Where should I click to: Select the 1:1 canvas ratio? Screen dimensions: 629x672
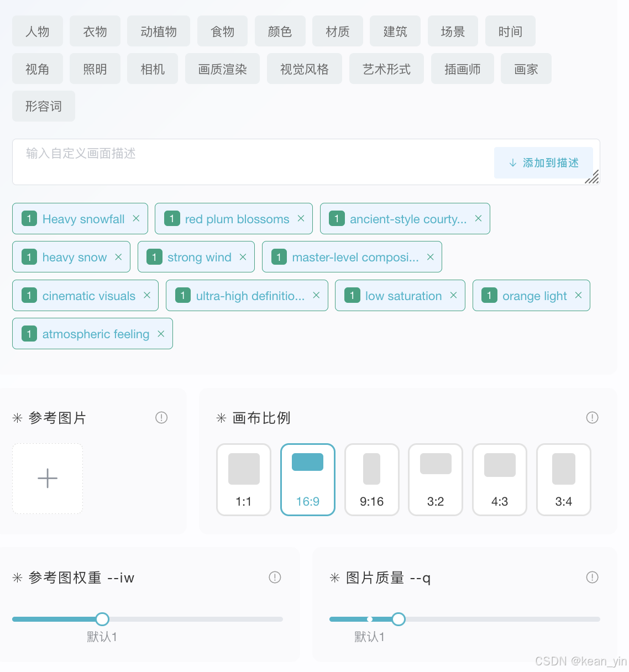coord(244,479)
